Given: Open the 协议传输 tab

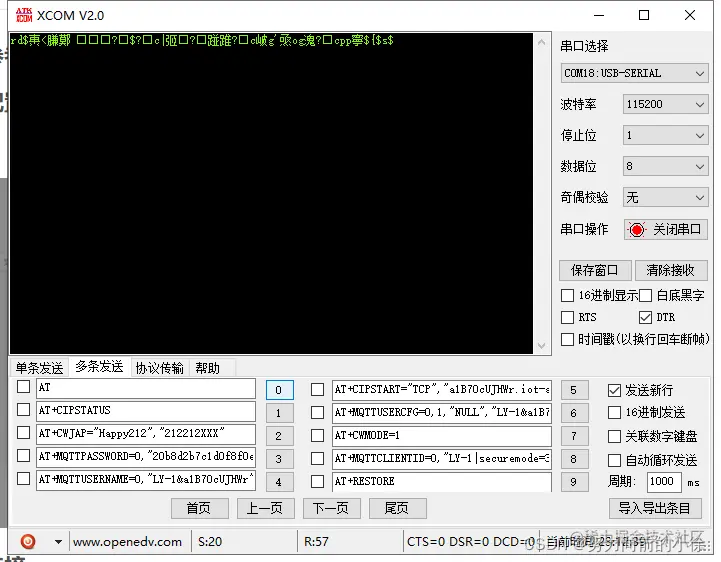Looking at the screenshot, I should (x=160, y=368).
